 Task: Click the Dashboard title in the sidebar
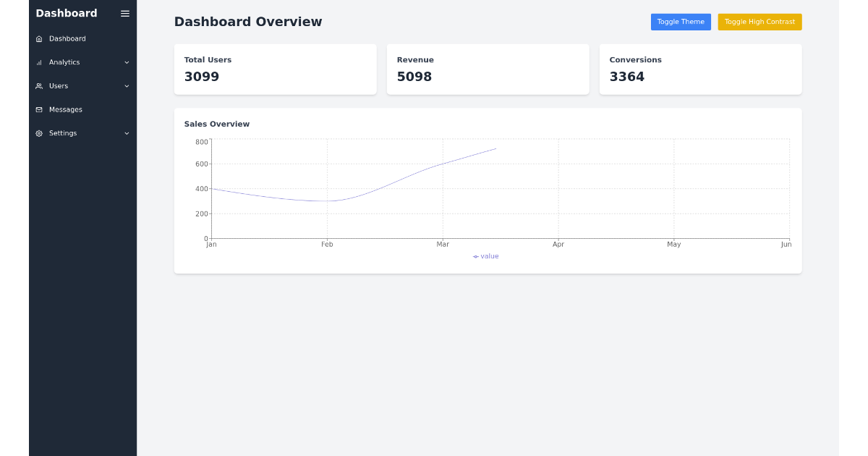point(67,13)
